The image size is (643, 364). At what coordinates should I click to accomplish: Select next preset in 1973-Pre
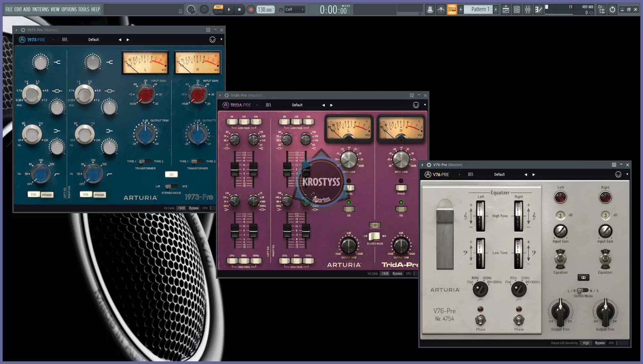coord(128,40)
